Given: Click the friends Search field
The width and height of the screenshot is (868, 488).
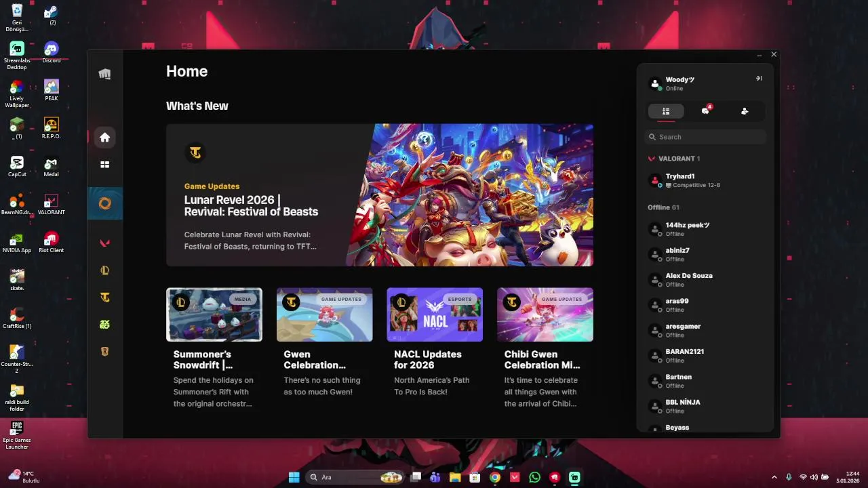Looking at the screenshot, I should [x=705, y=137].
